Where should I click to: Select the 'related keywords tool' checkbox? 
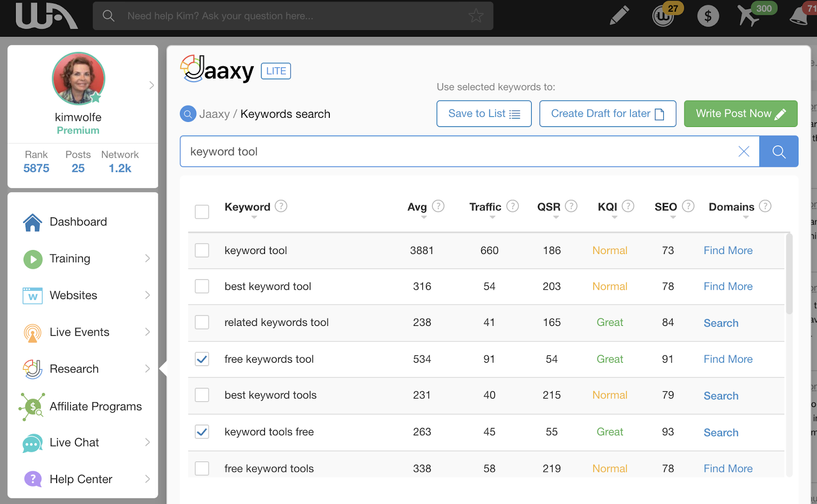click(202, 322)
